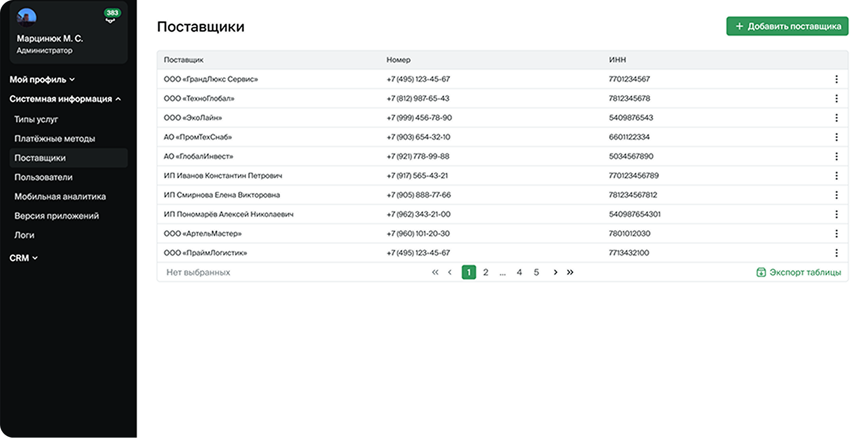This screenshot has width=868, height=438.
Task: Open three-dot menu for ООО «ЭкоЛайн»
Action: (836, 118)
